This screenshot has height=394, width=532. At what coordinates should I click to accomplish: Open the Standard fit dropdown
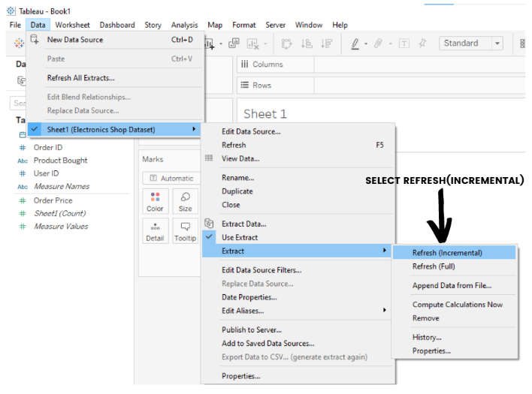point(471,44)
